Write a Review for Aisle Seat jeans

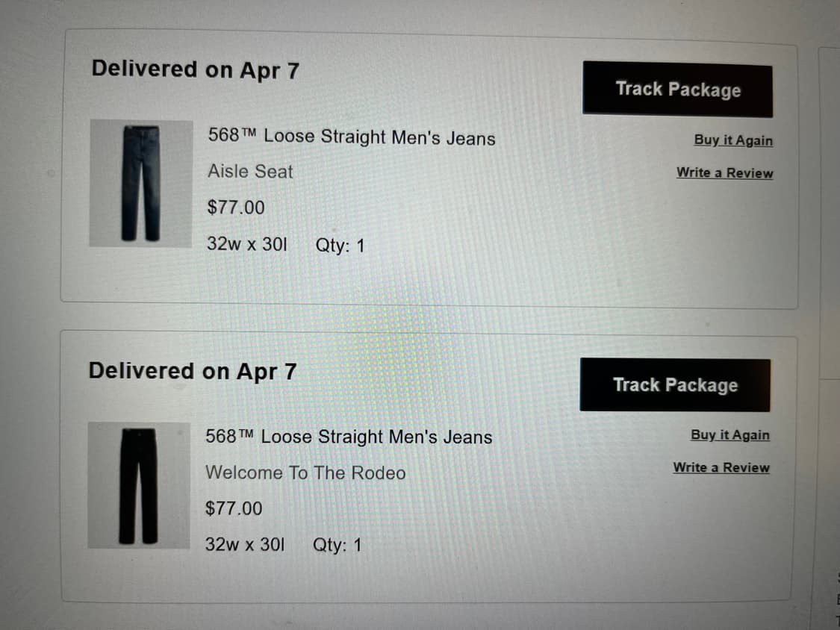click(x=724, y=173)
